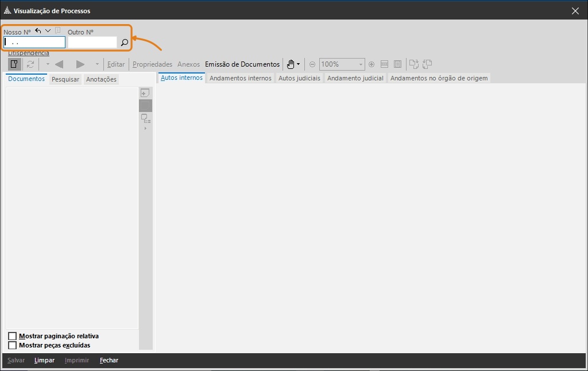Click the zoom in plus icon
The width and height of the screenshot is (588, 371).
coord(372,64)
